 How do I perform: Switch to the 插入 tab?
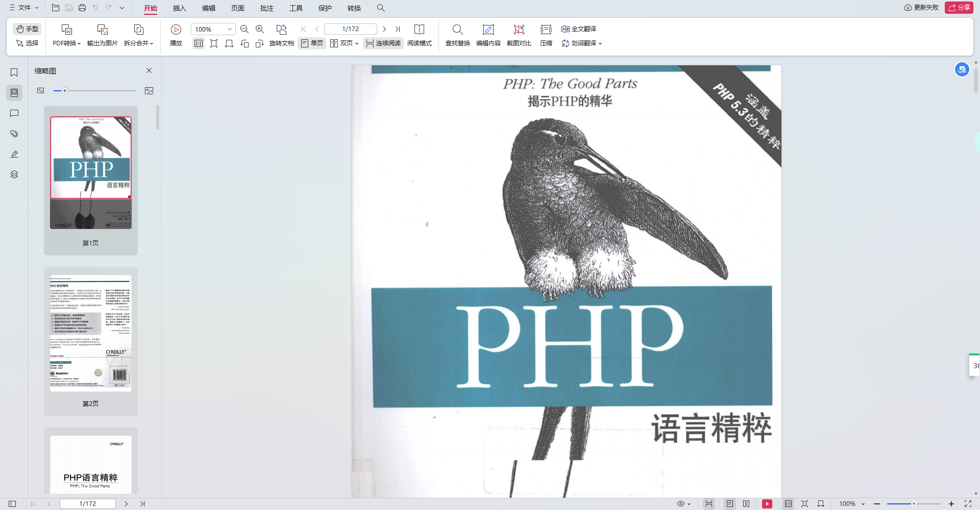point(180,8)
